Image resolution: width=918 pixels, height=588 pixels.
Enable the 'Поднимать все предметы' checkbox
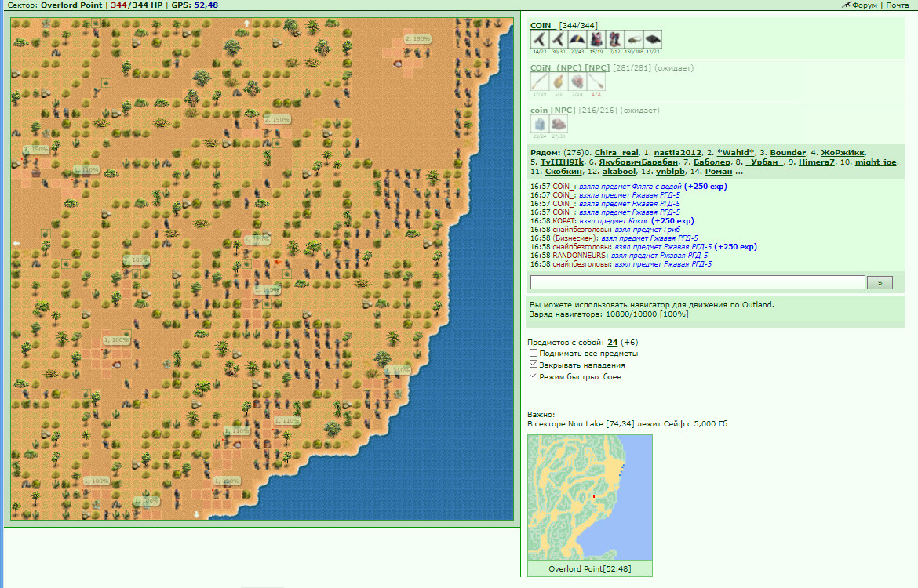click(534, 353)
